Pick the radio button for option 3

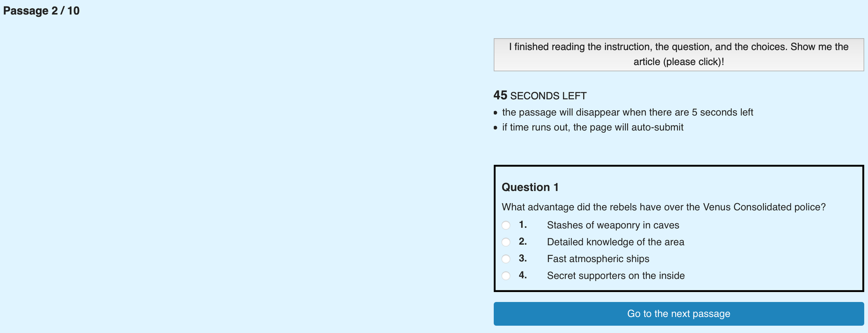(x=506, y=259)
